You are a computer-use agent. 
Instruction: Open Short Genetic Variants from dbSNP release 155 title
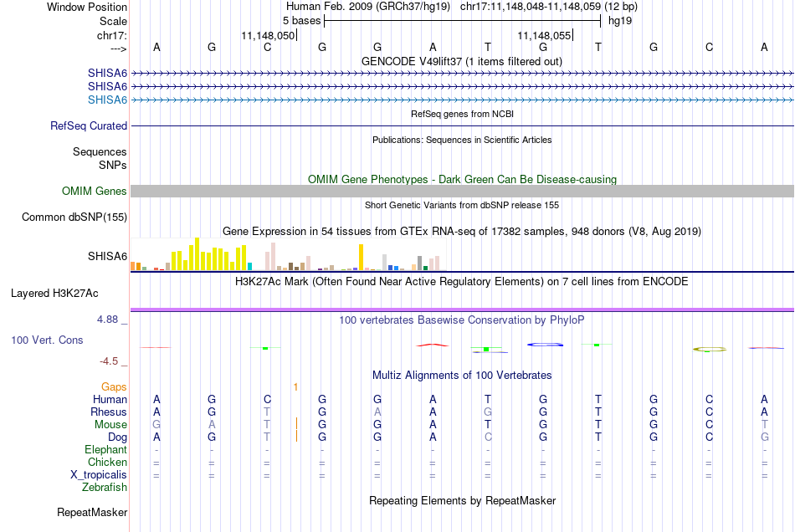tap(462, 205)
